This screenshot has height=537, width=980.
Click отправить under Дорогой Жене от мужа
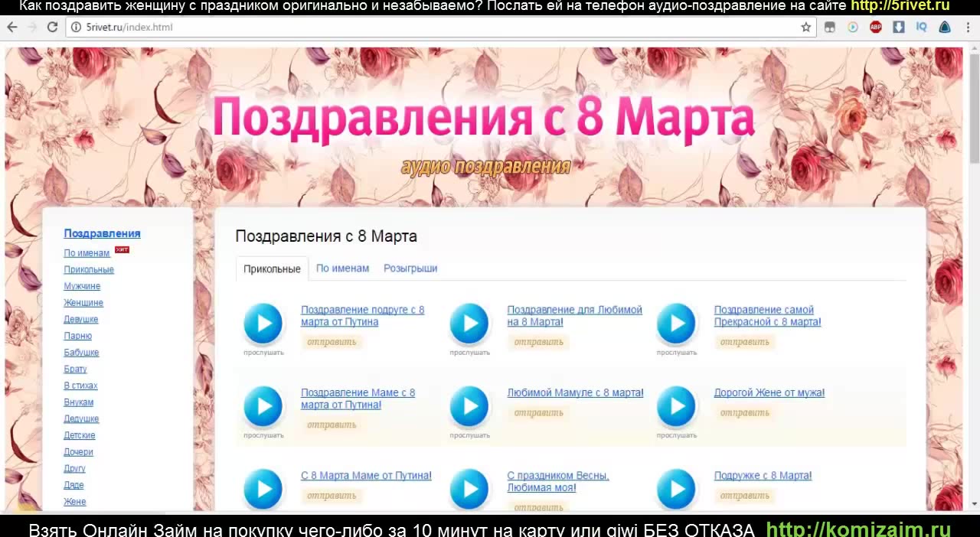745,412
